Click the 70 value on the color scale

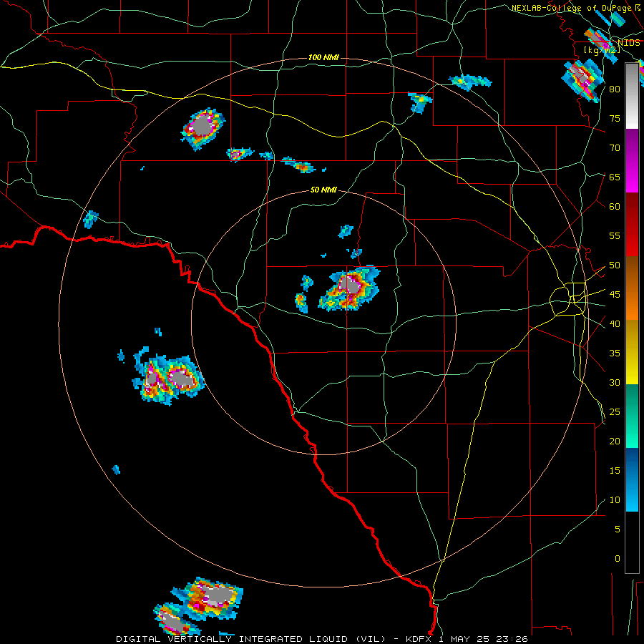[x=615, y=148]
